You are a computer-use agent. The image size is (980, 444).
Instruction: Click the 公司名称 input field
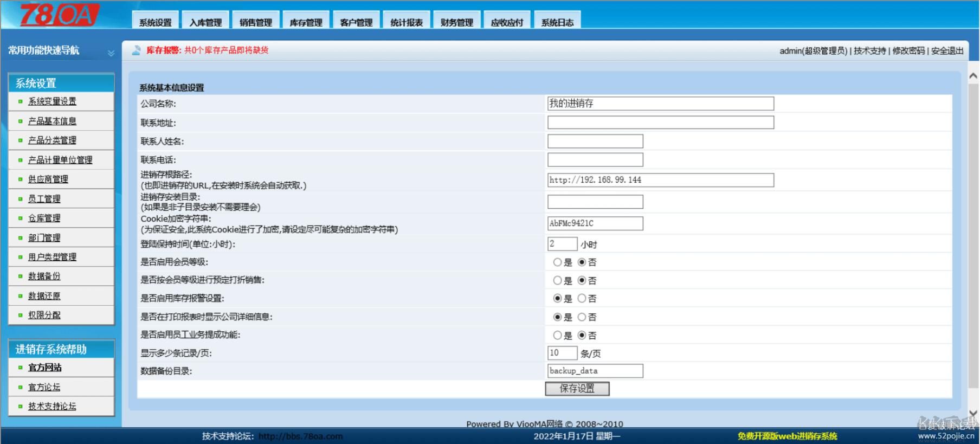[x=660, y=104]
